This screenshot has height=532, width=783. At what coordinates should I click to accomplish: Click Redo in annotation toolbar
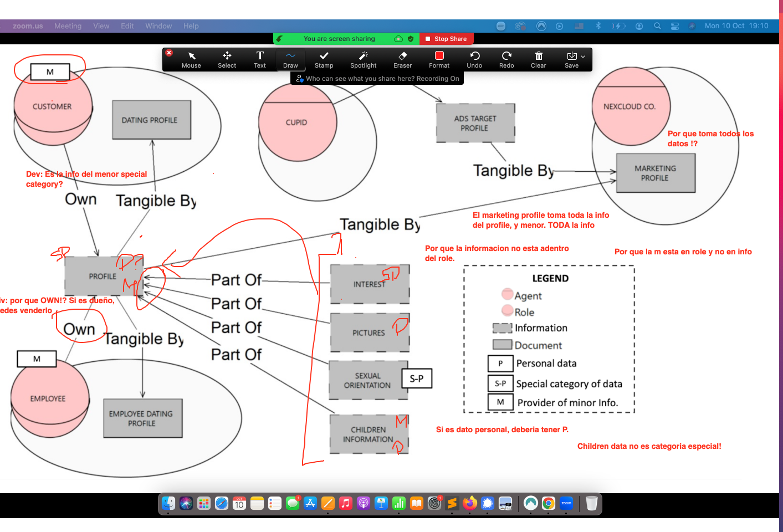pos(506,59)
